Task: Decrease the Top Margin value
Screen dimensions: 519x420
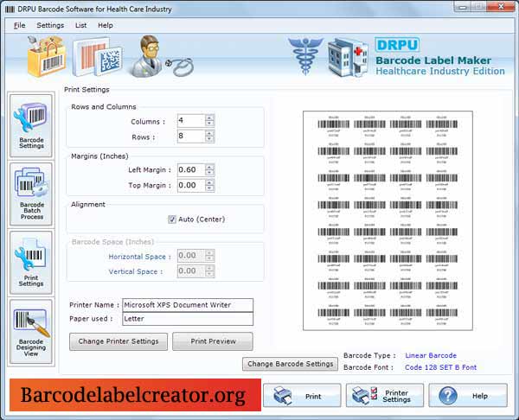Action: 209,188
